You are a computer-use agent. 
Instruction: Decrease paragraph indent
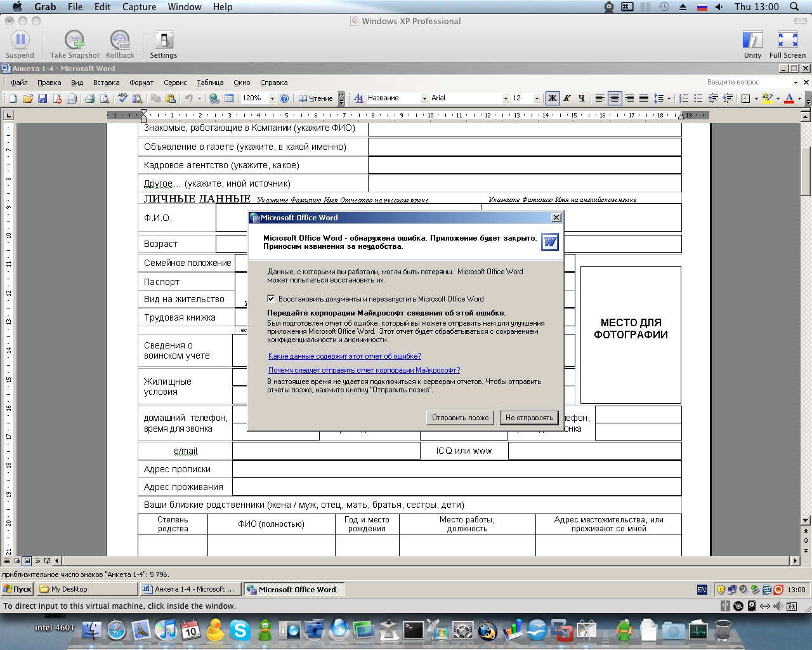pos(713,98)
